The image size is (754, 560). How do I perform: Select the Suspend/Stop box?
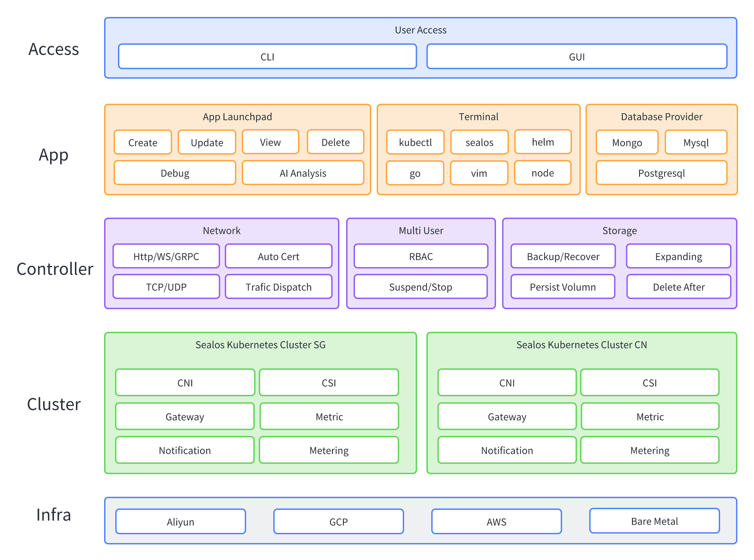click(x=420, y=287)
